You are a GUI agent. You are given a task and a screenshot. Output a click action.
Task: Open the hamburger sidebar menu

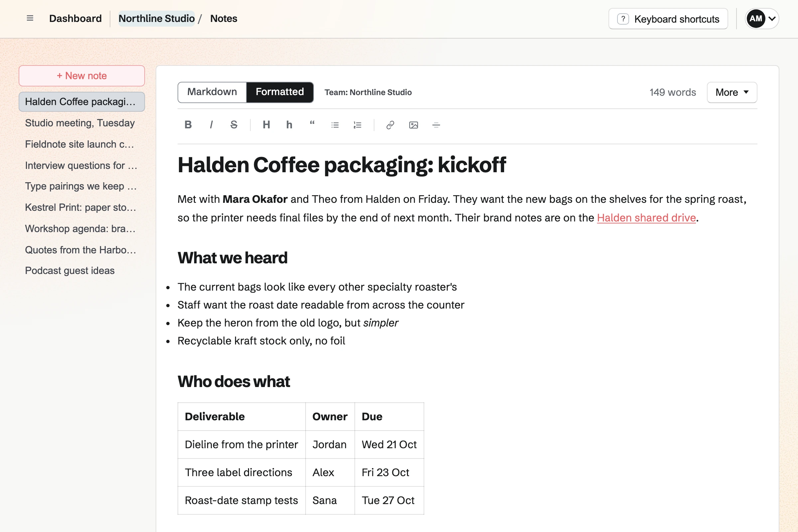point(30,18)
